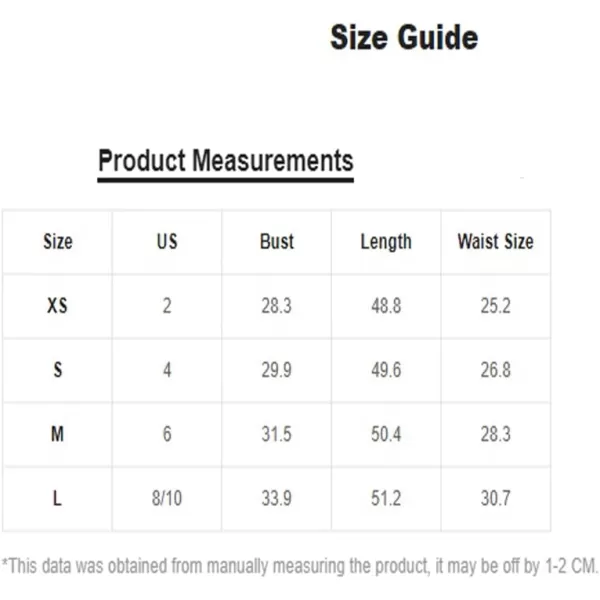Click the US size 8/10 cell
The width and height of the screenshot is (600, 600).
167,498
